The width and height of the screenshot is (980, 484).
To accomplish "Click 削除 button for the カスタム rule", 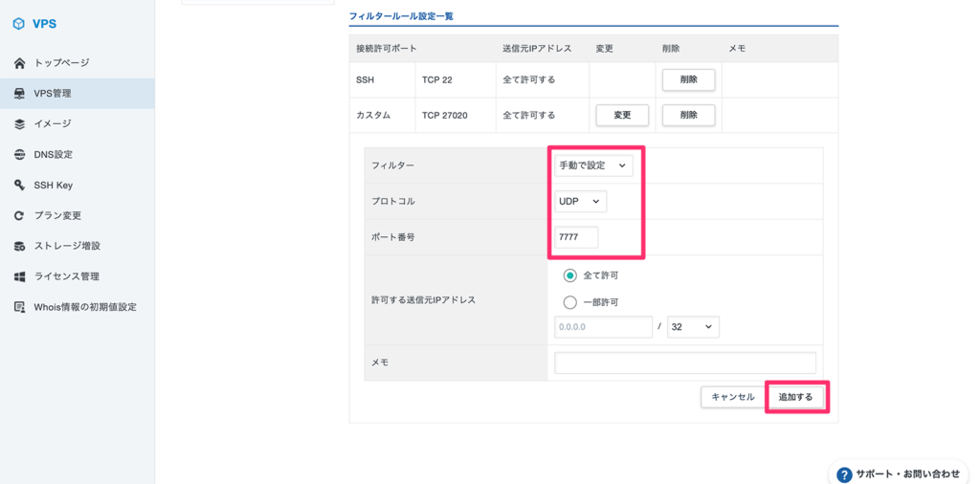I will coord(689,115).
